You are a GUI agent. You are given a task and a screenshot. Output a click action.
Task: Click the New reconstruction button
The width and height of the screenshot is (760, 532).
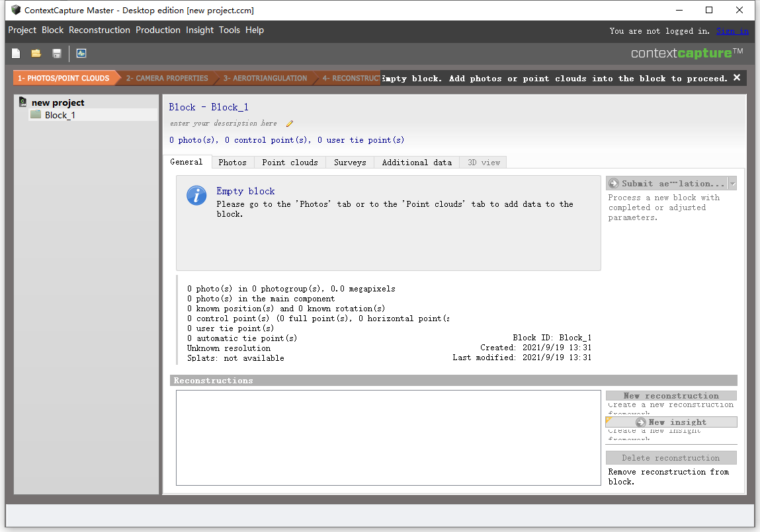[x=671, y=395]
